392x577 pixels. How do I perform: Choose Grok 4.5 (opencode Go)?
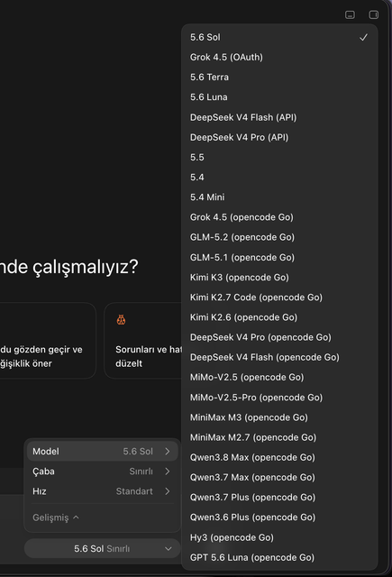(x=279, y=217)
